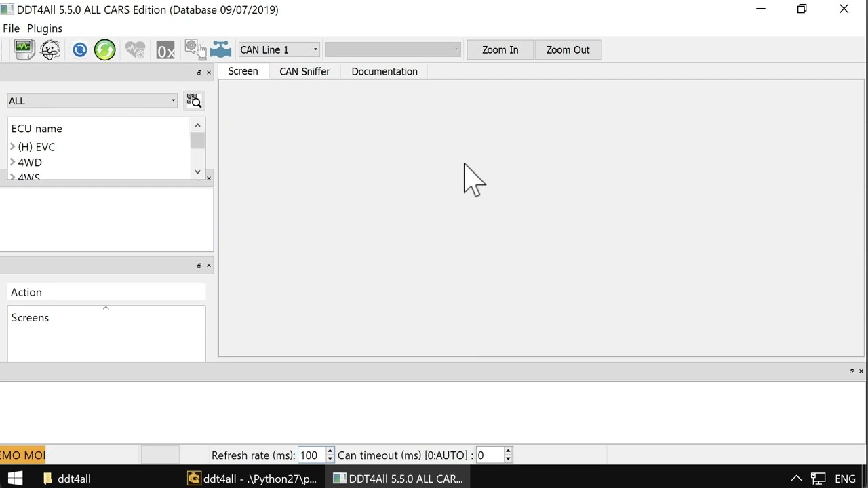The width and height of the screenshot is (868, 488).
Task: Open the empty disabled combo box
Action: point(393,49)
